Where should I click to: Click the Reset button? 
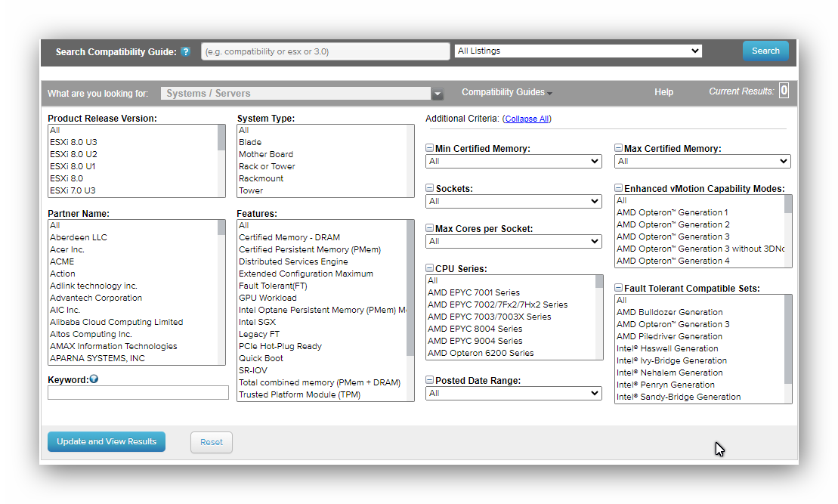212,442
